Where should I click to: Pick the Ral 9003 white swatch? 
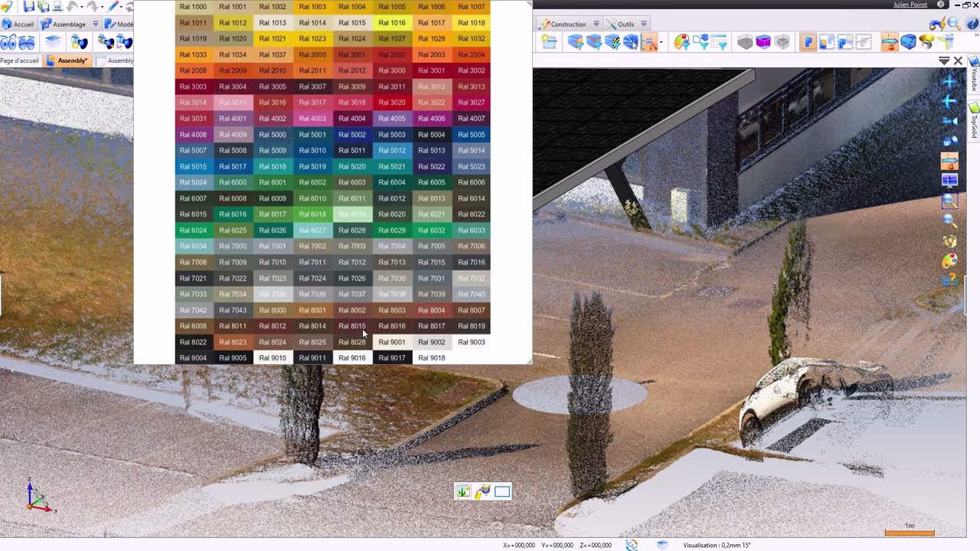point(472,342)
